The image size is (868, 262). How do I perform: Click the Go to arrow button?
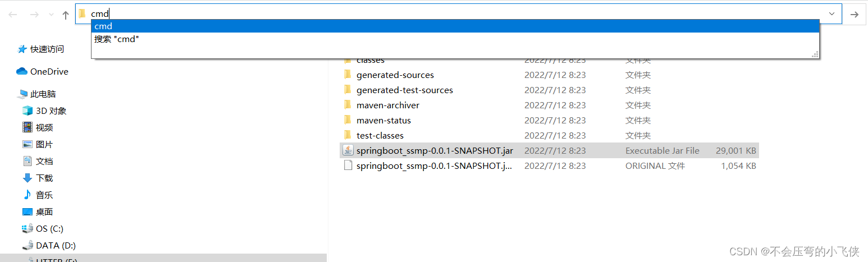point(855,15)
